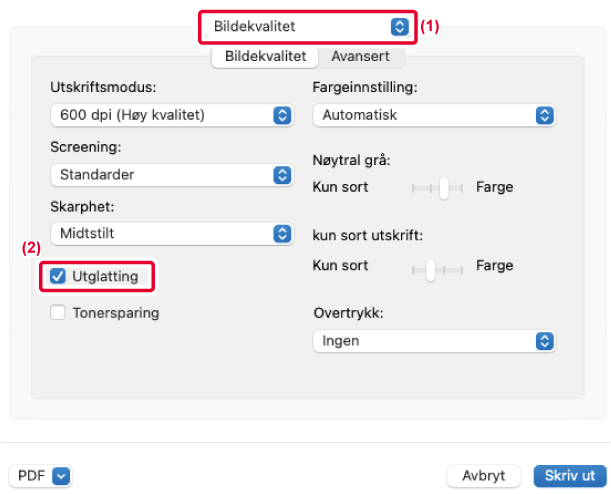611x494 pixels.
Task: Click the Screening dropdown arrow icon
Action: 282,175
